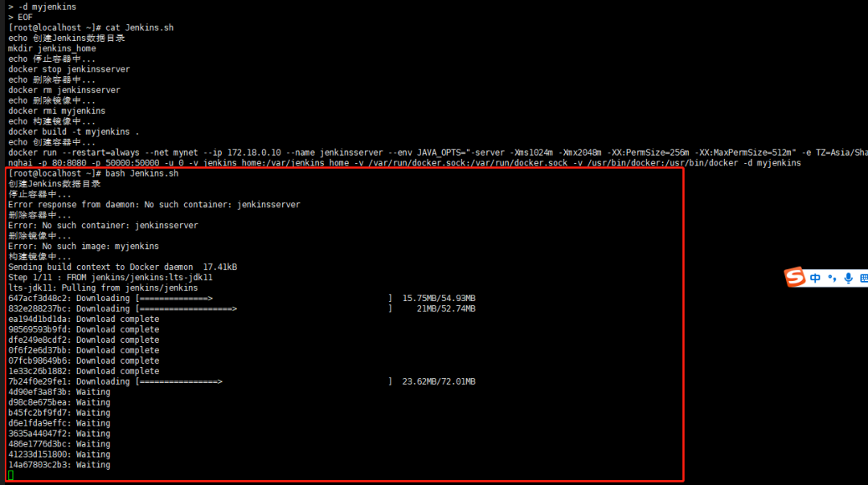The height and width of the screenshot is (485, 868).
Task: Click 'Step 1/11 : FROM jenkins/jenkins:lts-jdk11' line
Action: point(110,278)
